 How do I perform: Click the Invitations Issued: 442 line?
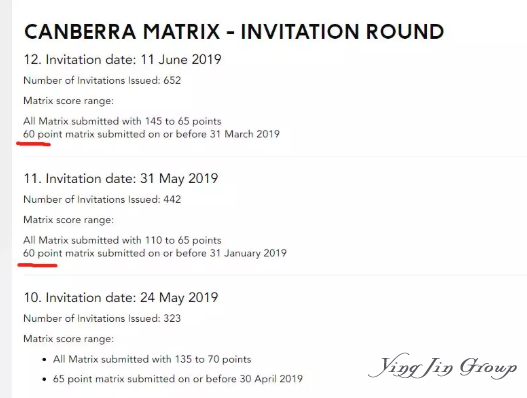[x=102, y=200]
